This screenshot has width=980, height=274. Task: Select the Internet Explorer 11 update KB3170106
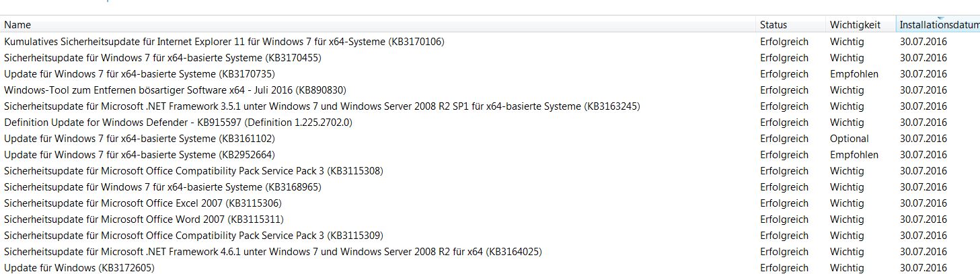pos(224,42)
